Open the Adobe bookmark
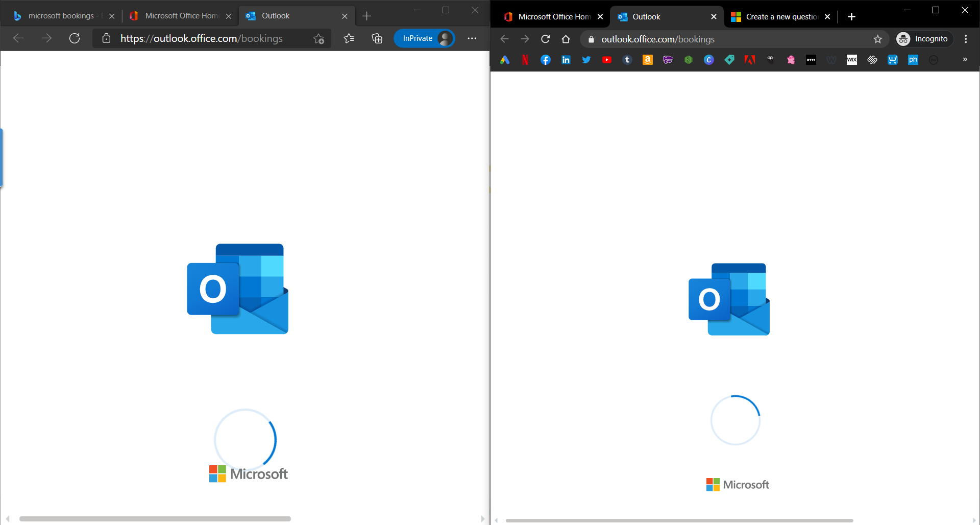 pos(750,60)
